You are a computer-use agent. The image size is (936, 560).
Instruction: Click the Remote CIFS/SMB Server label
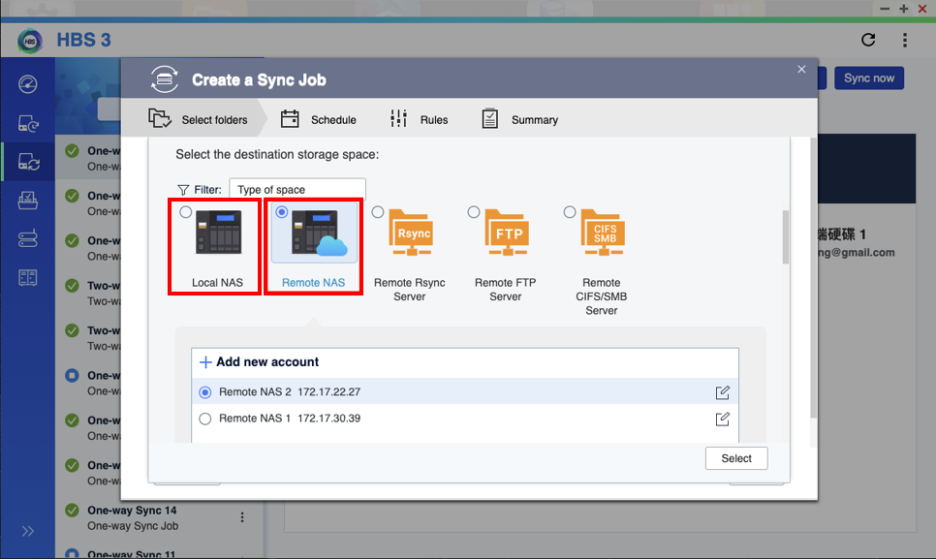pos(601,296)
